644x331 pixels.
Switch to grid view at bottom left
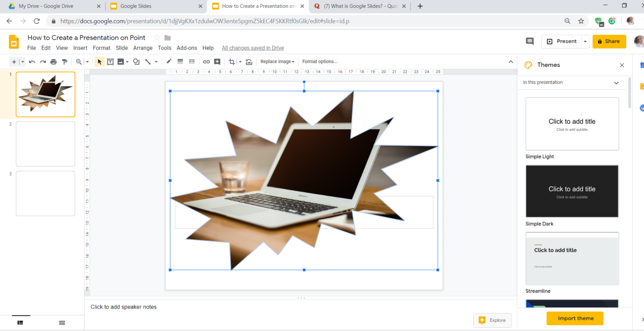point(62,323)
